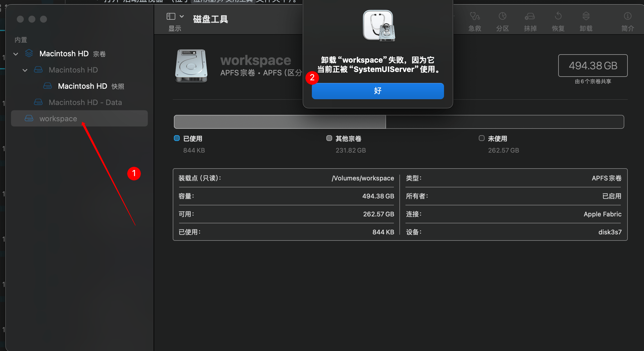Click the 已使用 legend color marker
Screen dimensions: 644x351
(177, 138)
